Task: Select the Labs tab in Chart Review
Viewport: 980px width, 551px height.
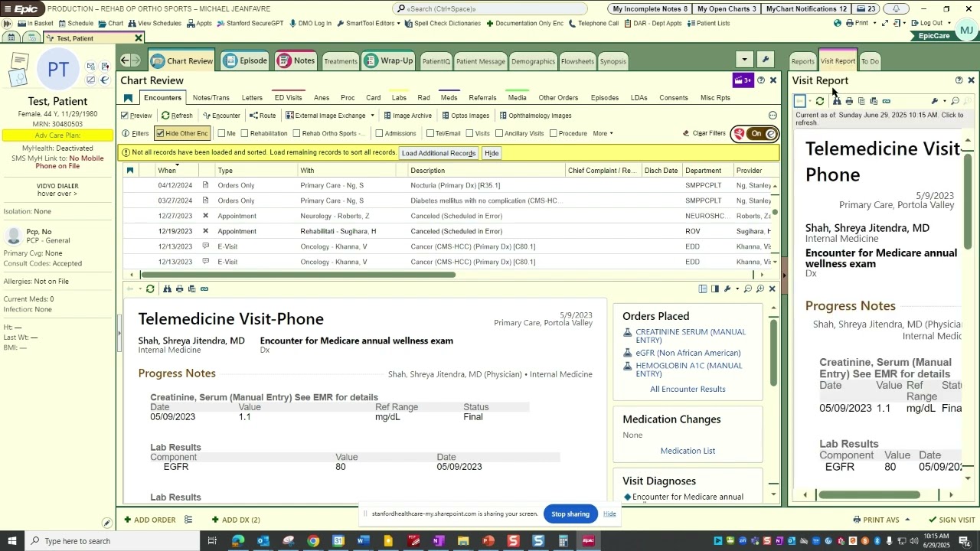Action: tap(399, 98)
